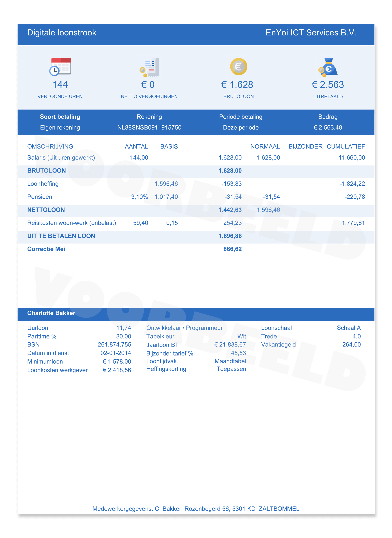Screen dimensions: 392x538
Task: Click the 'UIT TE BETALEN LOON' row label
Action: 61,236
